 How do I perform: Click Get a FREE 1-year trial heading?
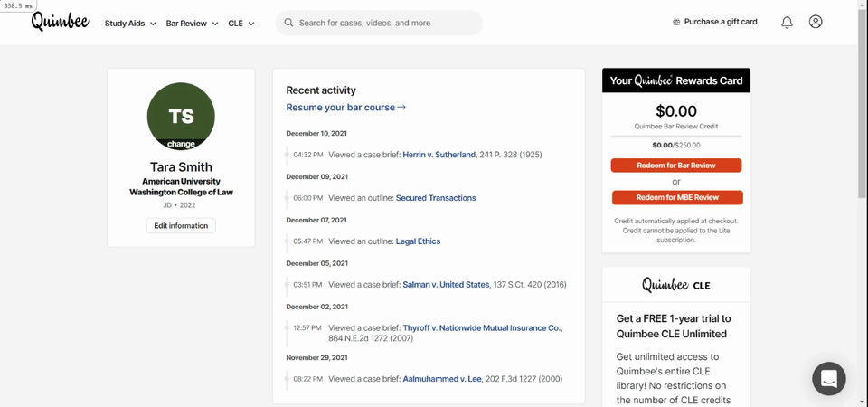(674, 327)
